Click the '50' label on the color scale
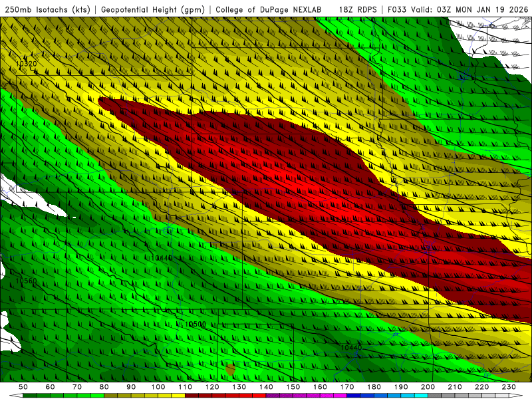 pyautogui.click(x=23, y=387)
